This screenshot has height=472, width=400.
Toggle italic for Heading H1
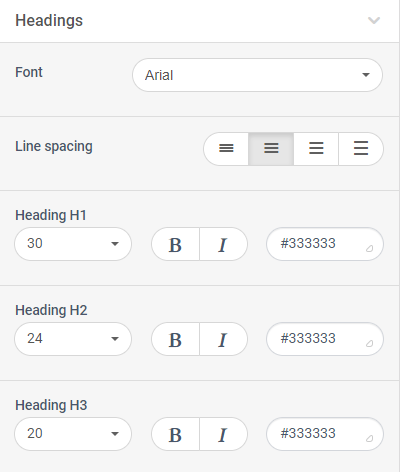point(223,244)
